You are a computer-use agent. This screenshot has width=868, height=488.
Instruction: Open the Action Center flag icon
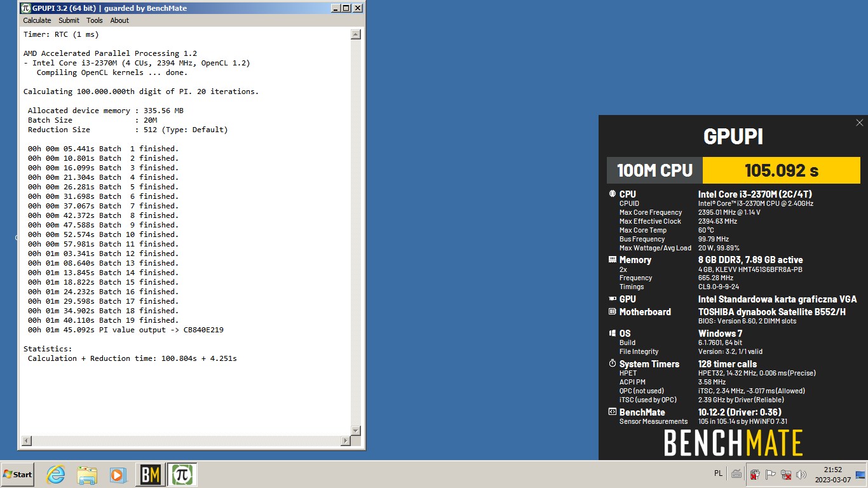tap(771, 474)
